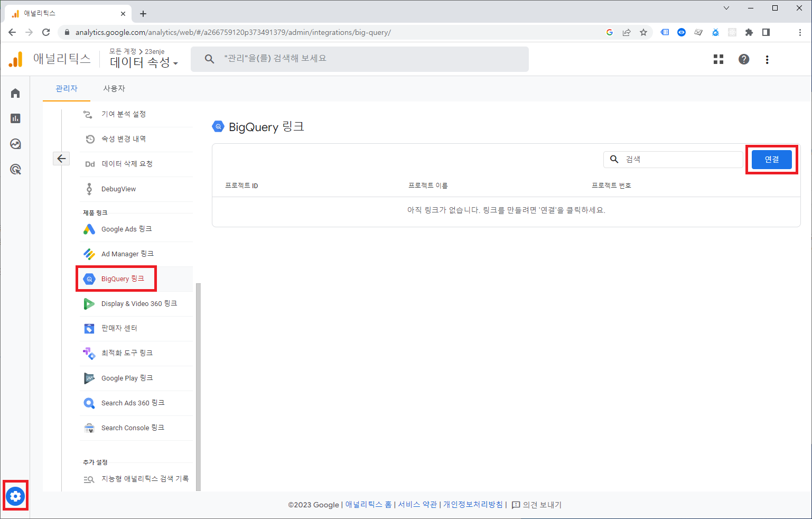This screenshot has height=519, width=812.
Task: Click the analytics intelligence search history icon
Action: pyautogui.click(x=89, y=479)
